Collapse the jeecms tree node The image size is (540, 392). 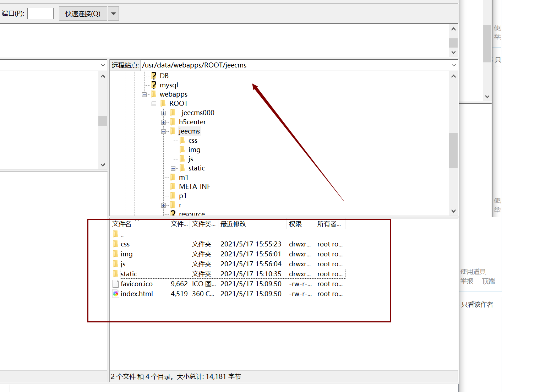tap(163, 131)
